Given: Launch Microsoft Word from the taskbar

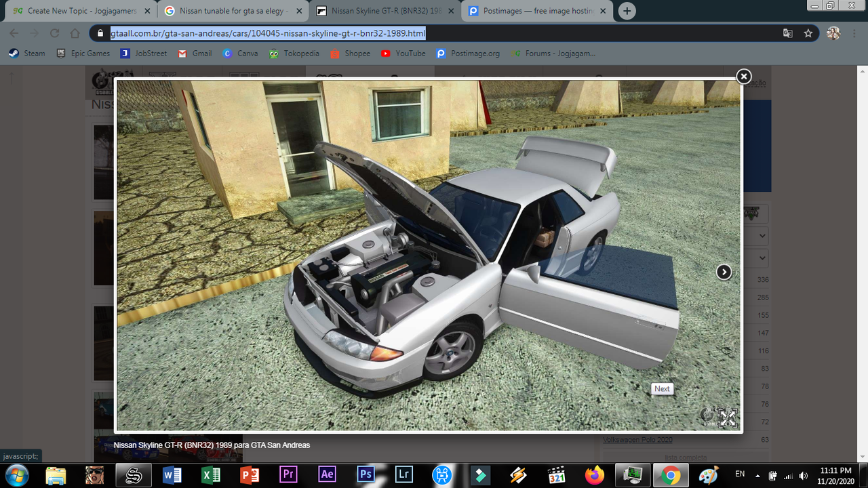Looking at the screenshot, I should coord(172,475).
